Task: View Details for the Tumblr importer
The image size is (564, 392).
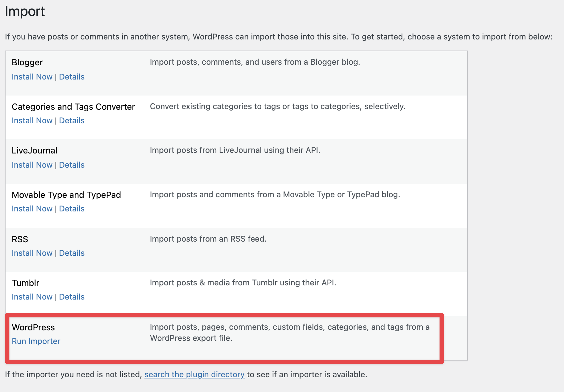Action: click(72, 297)
